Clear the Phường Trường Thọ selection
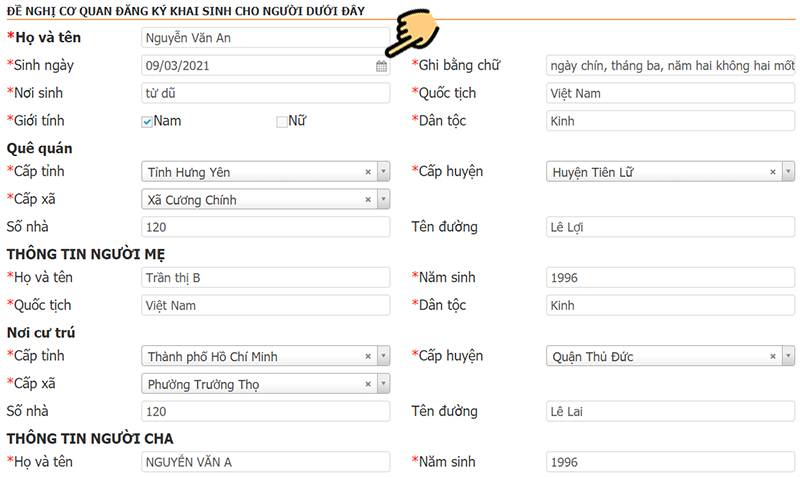 pyautogui.click(x=369, y=384)
